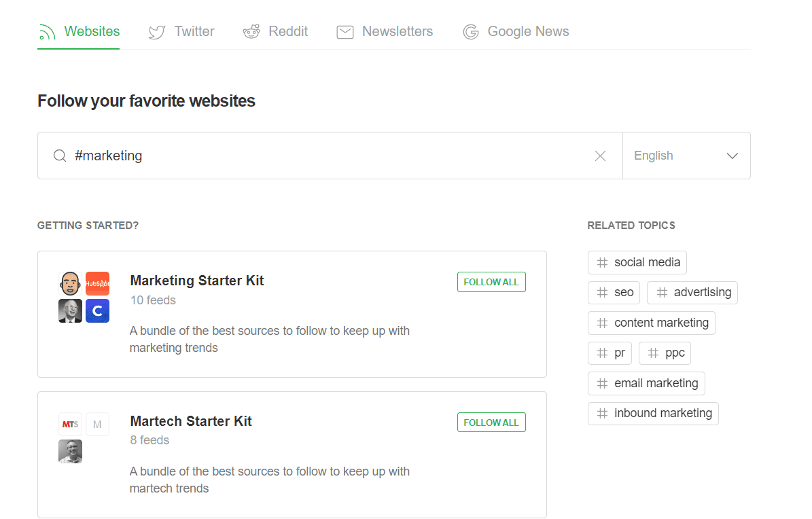Follow all feeds in Martech Starter Kit

pyautogui.click(x=491, y=422)
